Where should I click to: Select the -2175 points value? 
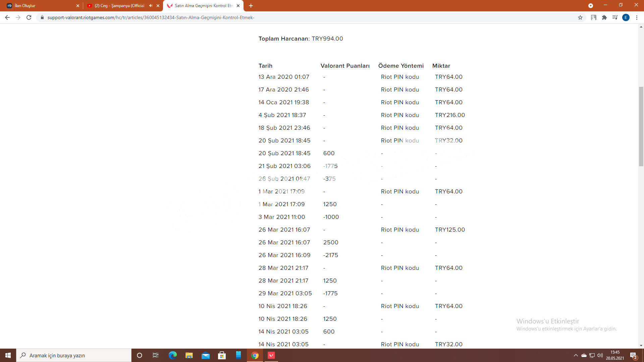pos(331,255)
